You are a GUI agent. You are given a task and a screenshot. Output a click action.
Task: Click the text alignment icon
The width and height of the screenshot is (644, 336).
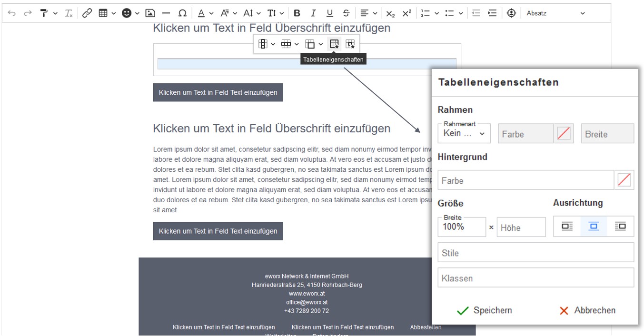[x=365, y=13]
